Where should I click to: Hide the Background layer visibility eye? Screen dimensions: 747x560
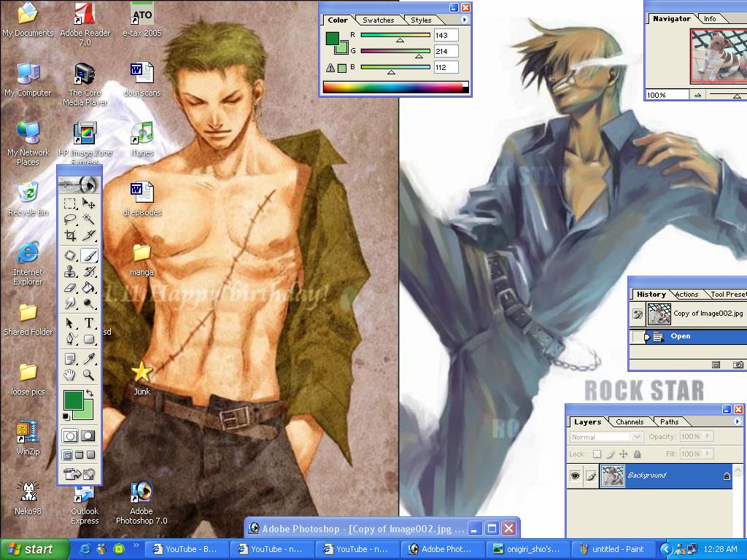coord(575,475)
